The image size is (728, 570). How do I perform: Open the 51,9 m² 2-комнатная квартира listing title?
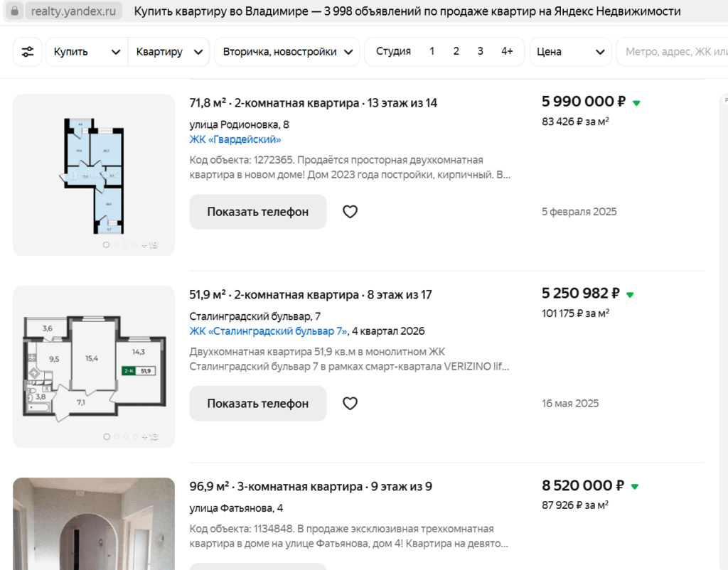(311, 295)
